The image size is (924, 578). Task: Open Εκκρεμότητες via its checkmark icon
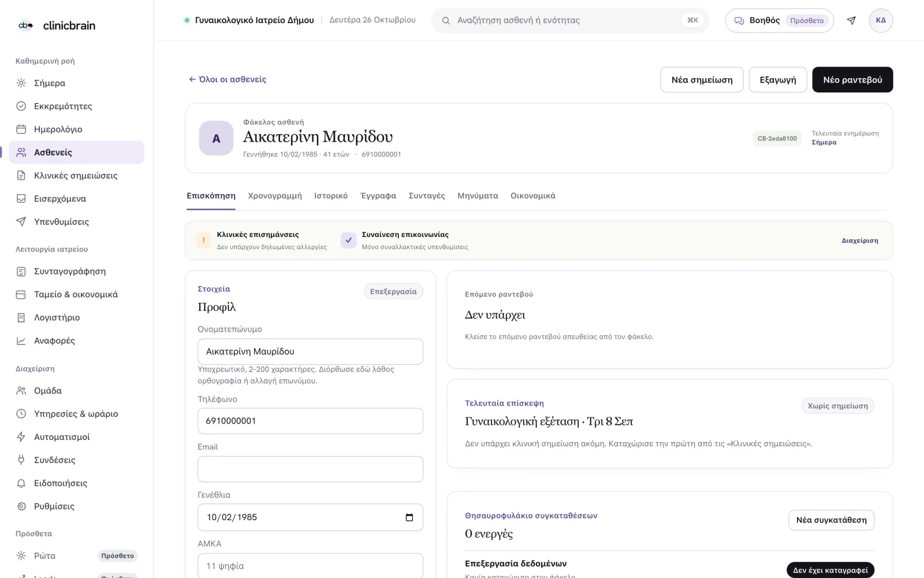tap(21, 106)
